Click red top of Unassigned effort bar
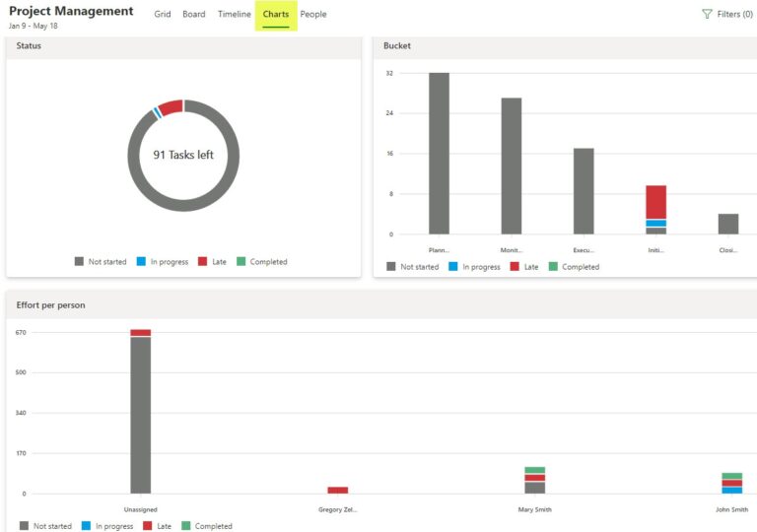The image size is (757, 532). [141, 333]
